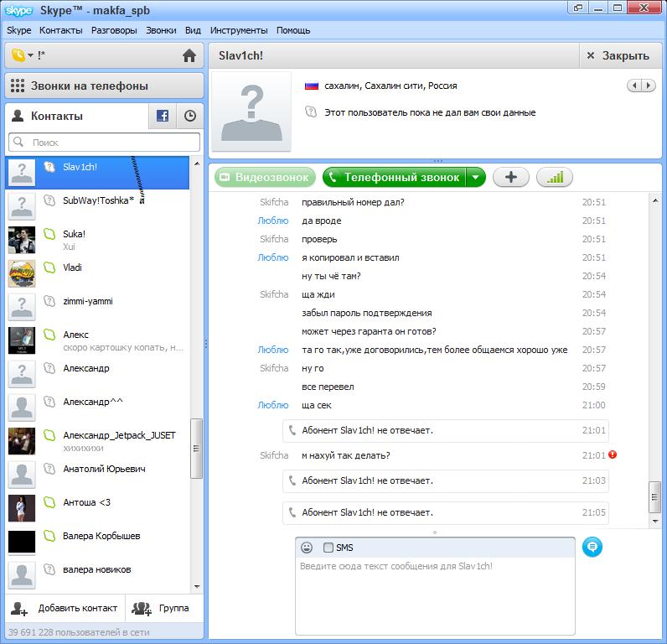
Task: Click the plus button to add participants
Action: point(510,177)
